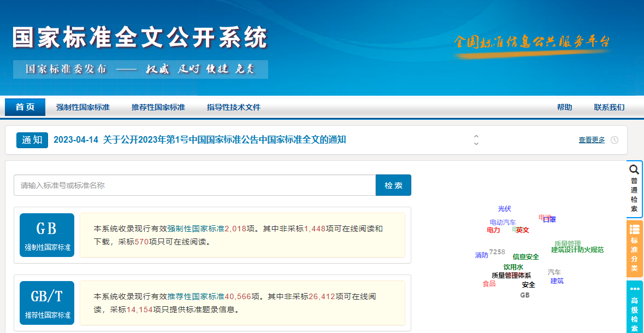Viewport: 644px width, 333px height.
Task: Select the GB/T 推荐性国家标准 blue badge
Action: (46, 302)
